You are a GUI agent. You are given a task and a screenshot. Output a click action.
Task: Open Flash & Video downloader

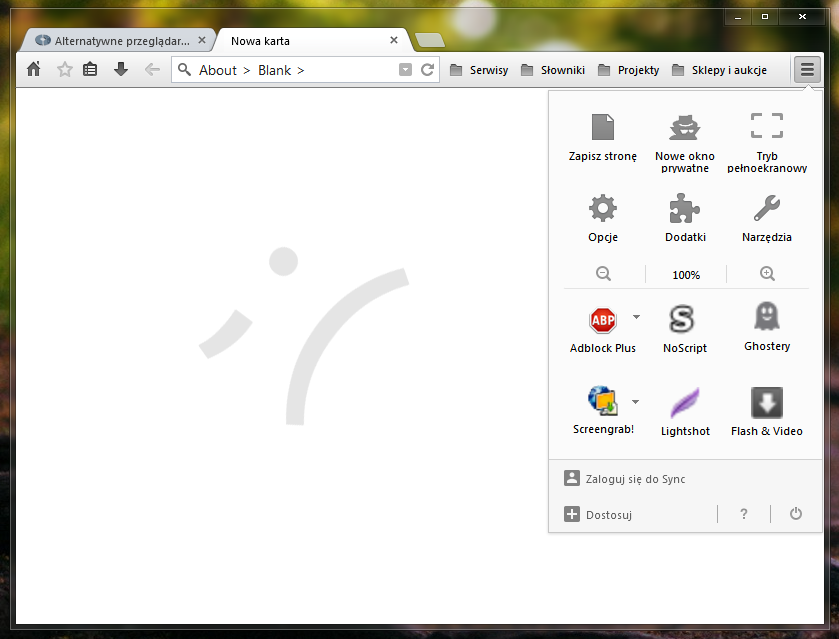[x=767, y=411]
